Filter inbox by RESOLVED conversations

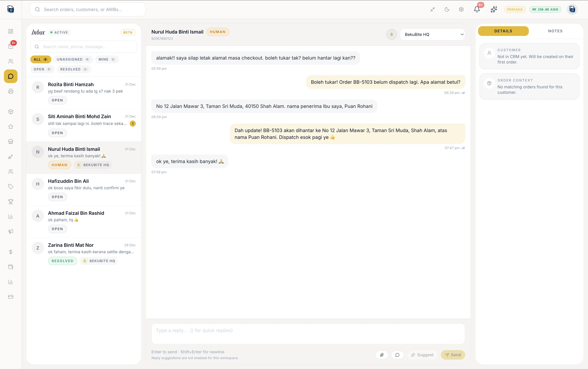(x=74, y=69)
